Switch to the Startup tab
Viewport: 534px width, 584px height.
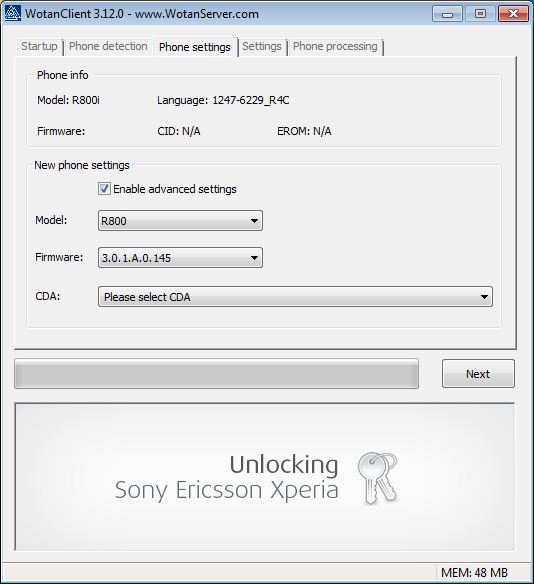(39, 46)
